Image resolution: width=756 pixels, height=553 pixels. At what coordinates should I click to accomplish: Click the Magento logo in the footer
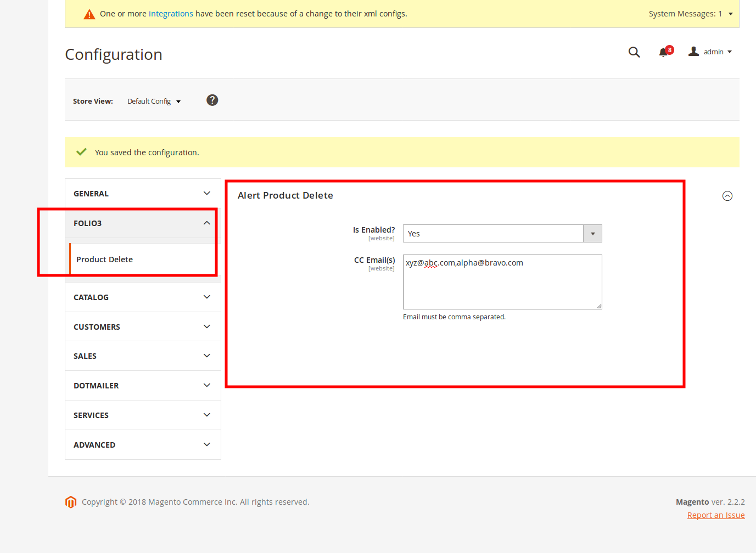coord(71,501)
